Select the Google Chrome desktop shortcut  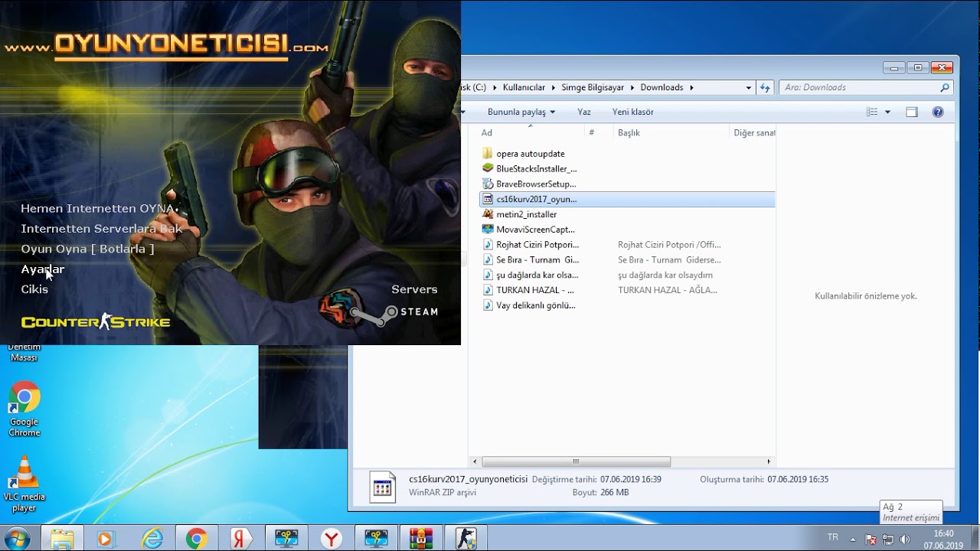[24, 409]
